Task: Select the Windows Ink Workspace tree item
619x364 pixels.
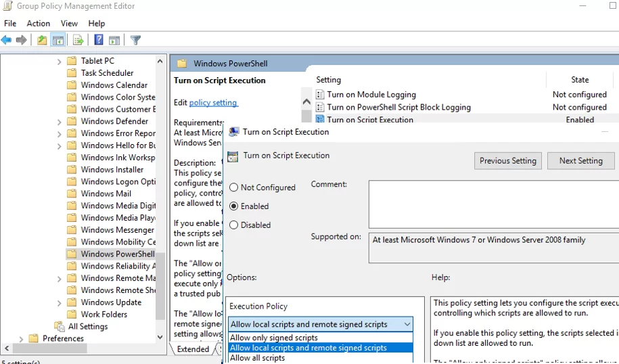Action: click(118, 158)
